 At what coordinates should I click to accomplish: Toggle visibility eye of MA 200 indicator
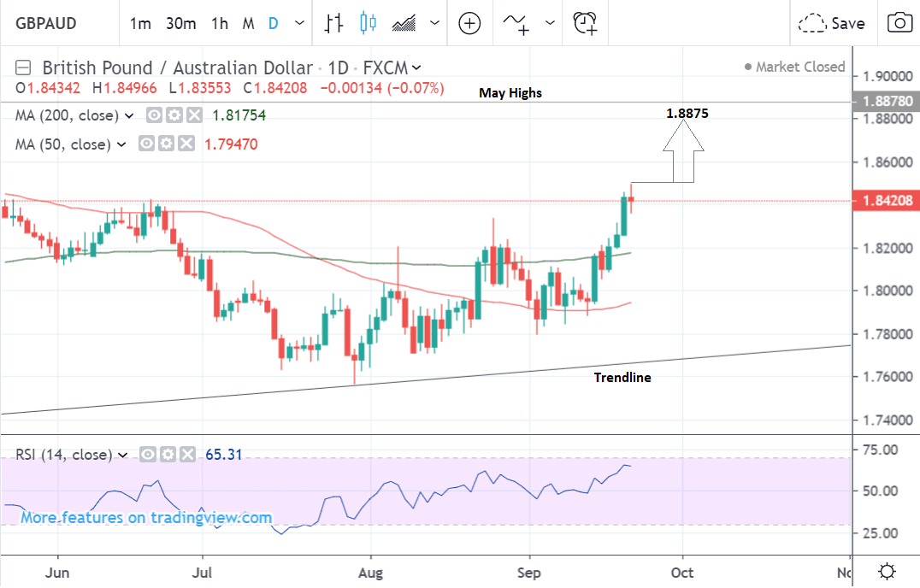pos(155,115)
